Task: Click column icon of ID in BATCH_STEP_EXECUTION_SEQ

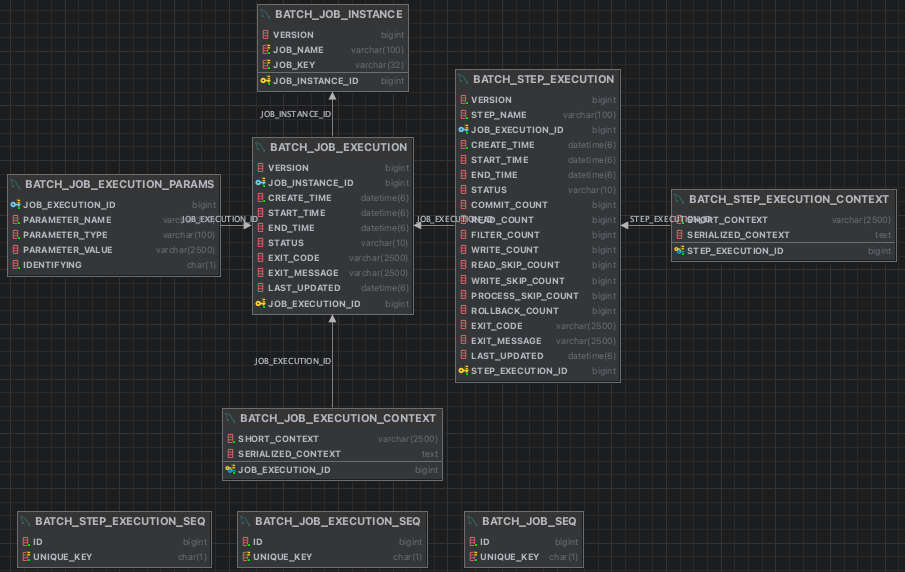Action: pyautogui.click(x=25, y=541)
